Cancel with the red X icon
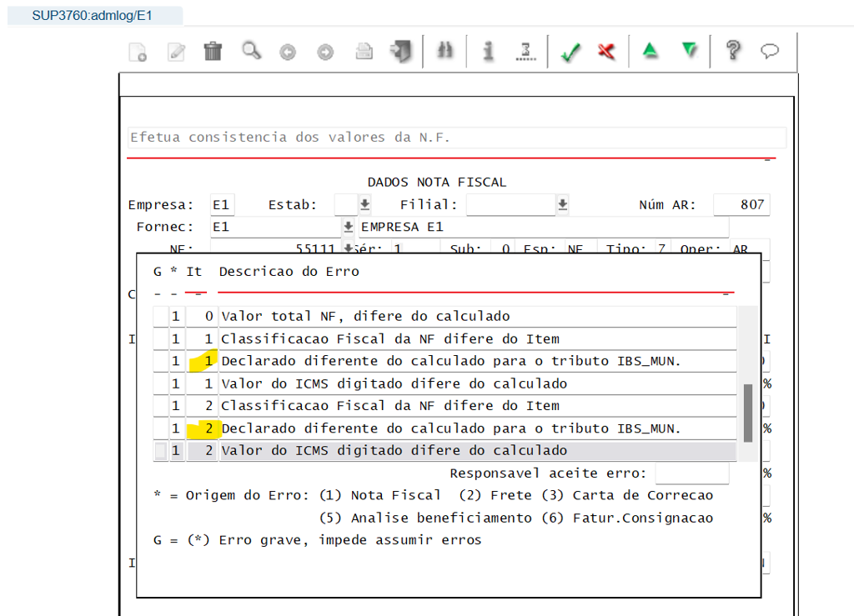The width and height of the screenshot is (854, 616). tap(605, 51)
